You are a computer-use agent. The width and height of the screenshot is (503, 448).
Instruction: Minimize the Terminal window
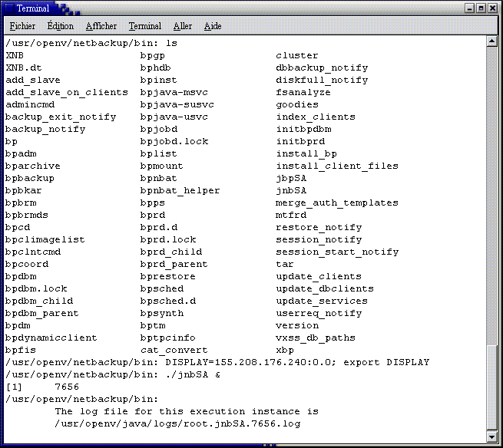[470, 8]
